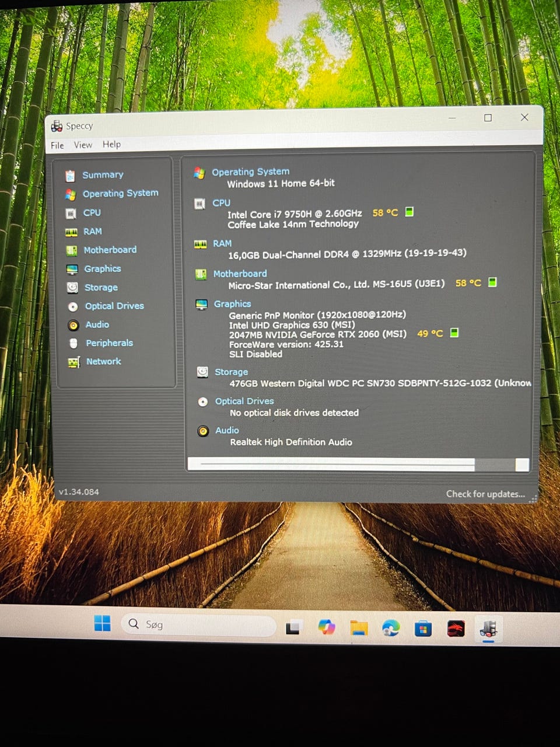Open Task View from the taskbar

(293, 627)
